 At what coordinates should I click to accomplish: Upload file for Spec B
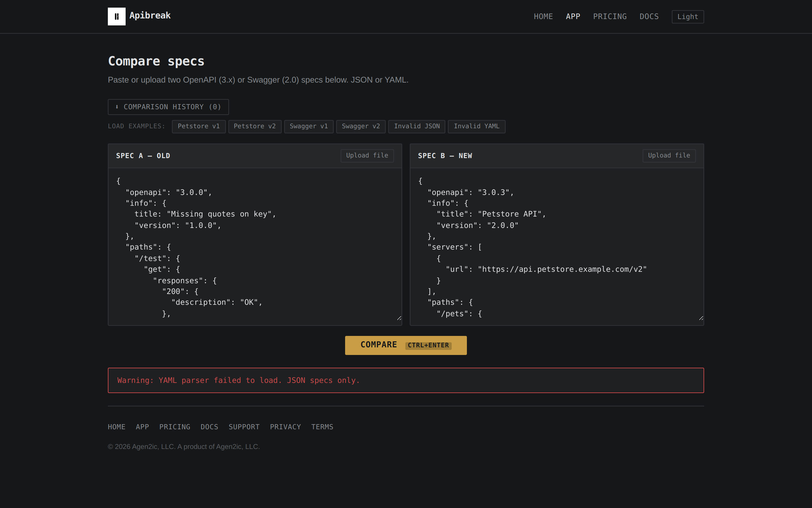tap(669, 156)
